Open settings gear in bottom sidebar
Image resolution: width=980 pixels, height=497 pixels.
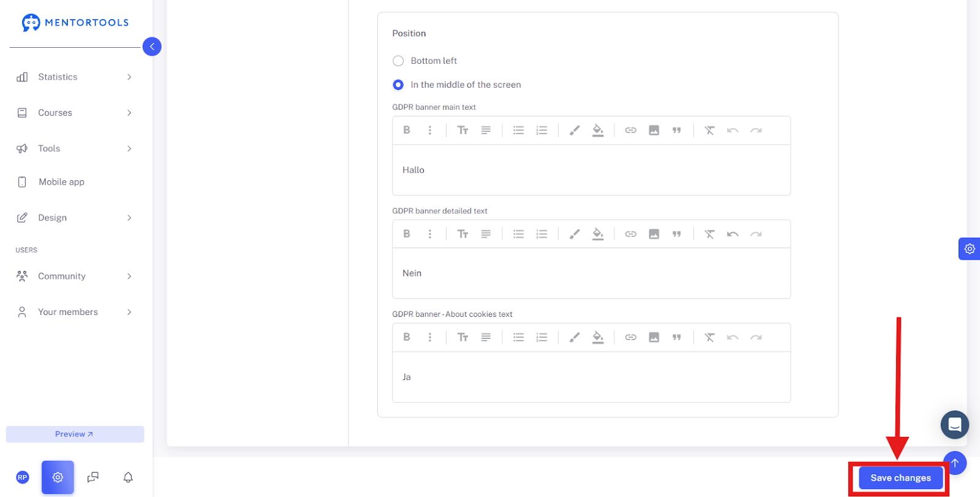tap(58, 477)
